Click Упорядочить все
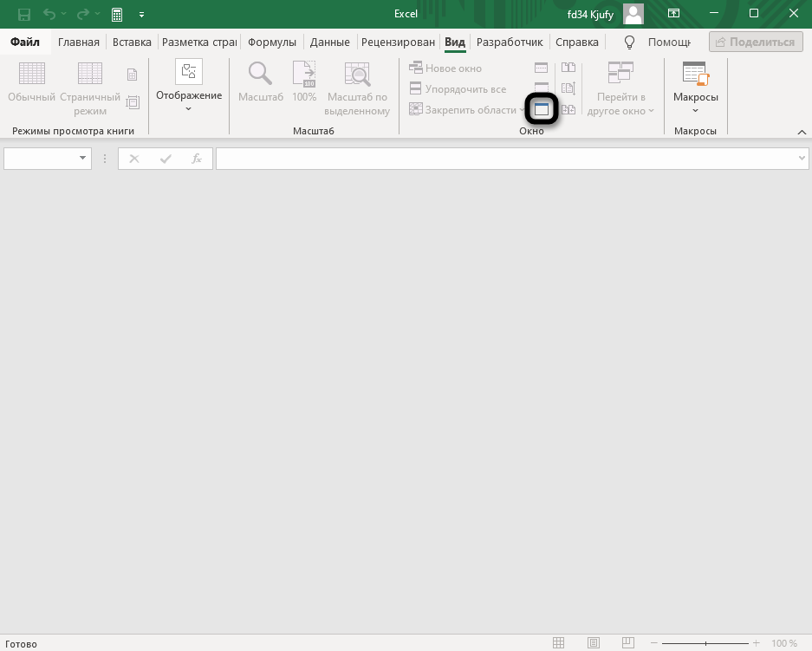This screenshot has width=812, height=651. pos(458,88)
